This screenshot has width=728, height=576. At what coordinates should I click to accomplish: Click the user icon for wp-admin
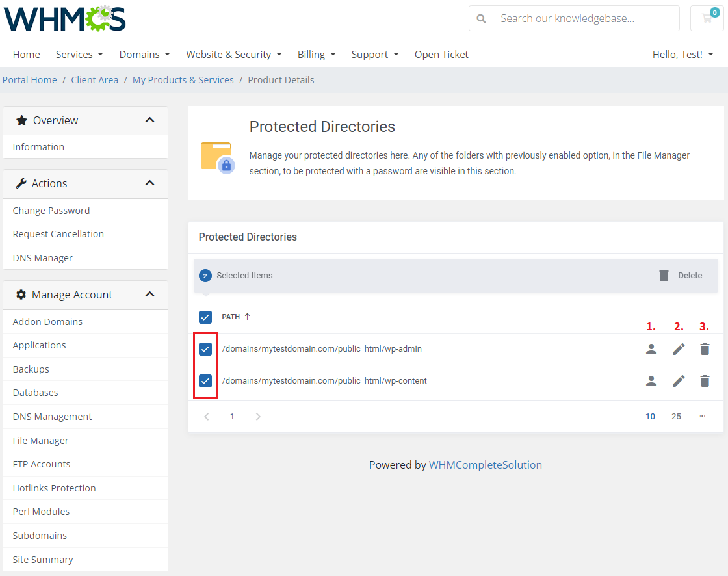click(651, 349)
